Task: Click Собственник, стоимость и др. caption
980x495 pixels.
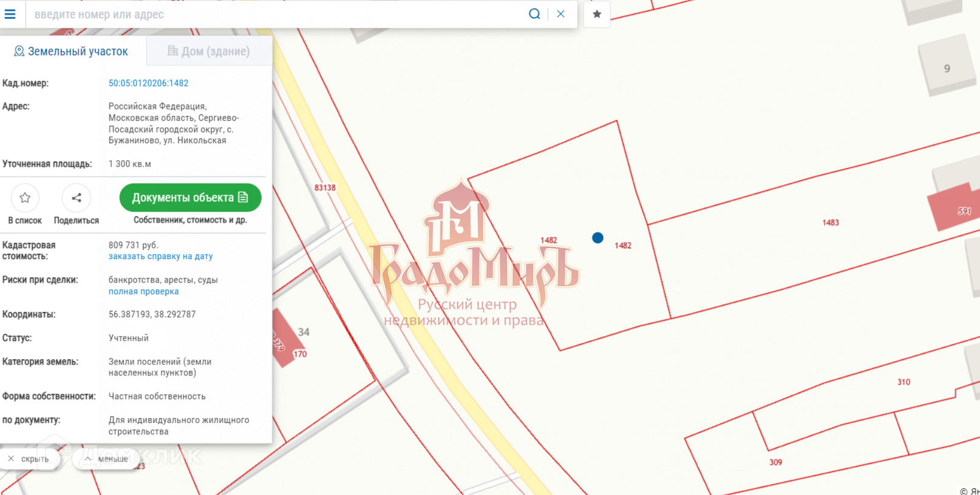Action: tap(190, 220)
